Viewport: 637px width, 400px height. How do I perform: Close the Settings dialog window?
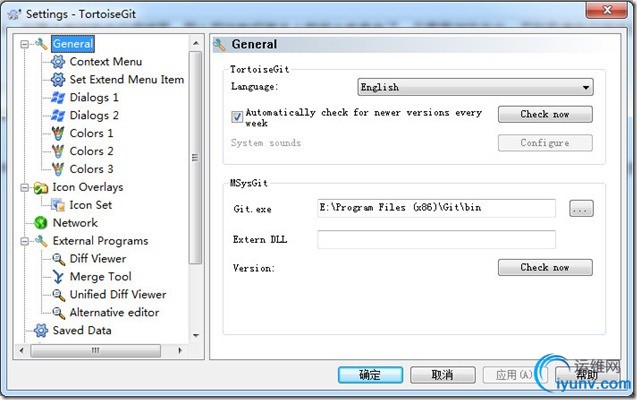tap(607, 10)
